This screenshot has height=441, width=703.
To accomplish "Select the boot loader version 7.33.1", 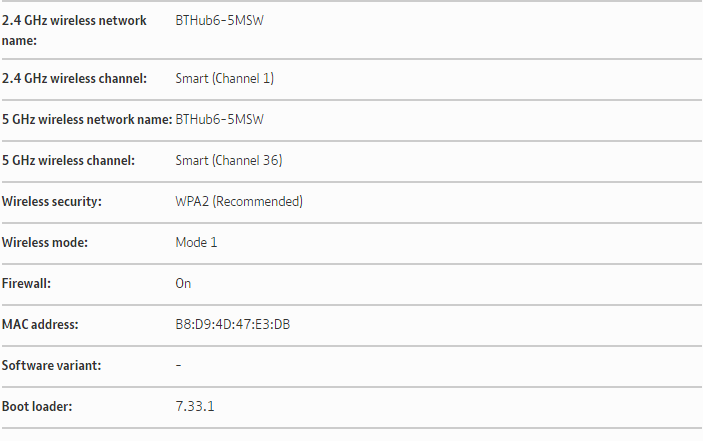I will 195,407.
